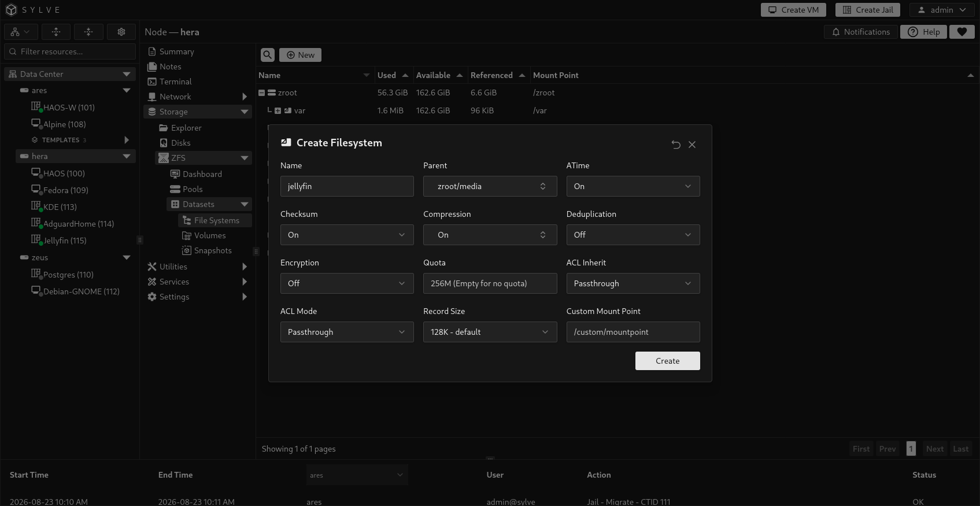Collapse the zroot dataset row
The image size is (980, 506).
pyautogui.click(x=261, y=93)
